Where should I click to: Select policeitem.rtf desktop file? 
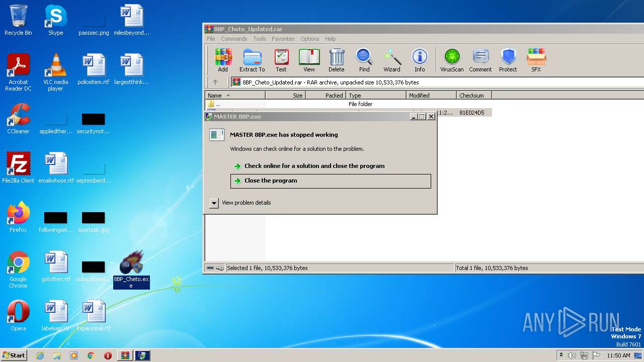[x=94, y=70]
